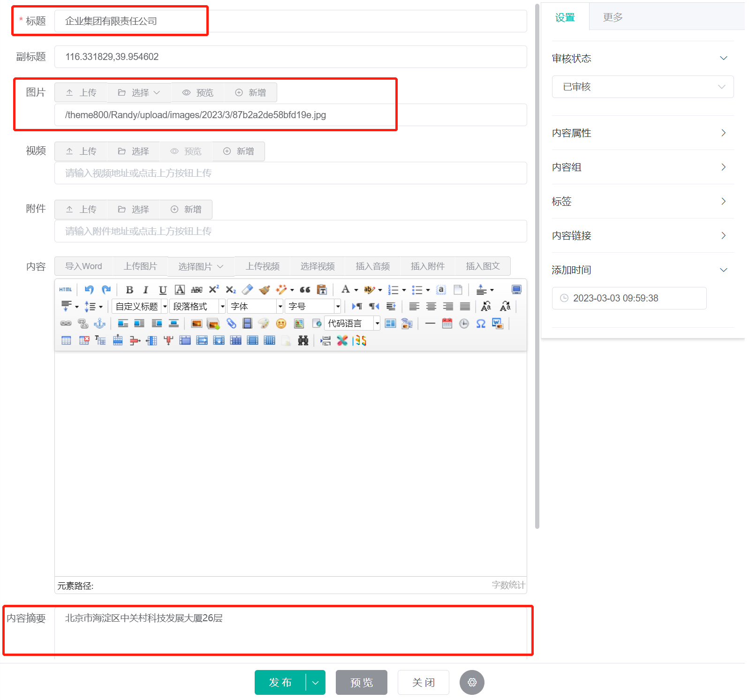Switch to the 更多 tab
The image size is (749, 700).
613,17
